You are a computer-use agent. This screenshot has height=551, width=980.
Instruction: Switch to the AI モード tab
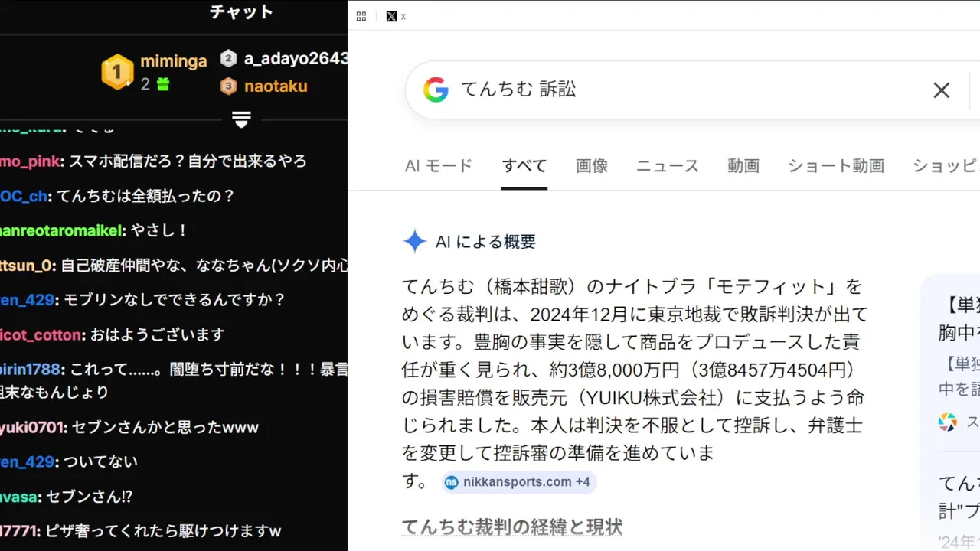(x=439, y=165)
